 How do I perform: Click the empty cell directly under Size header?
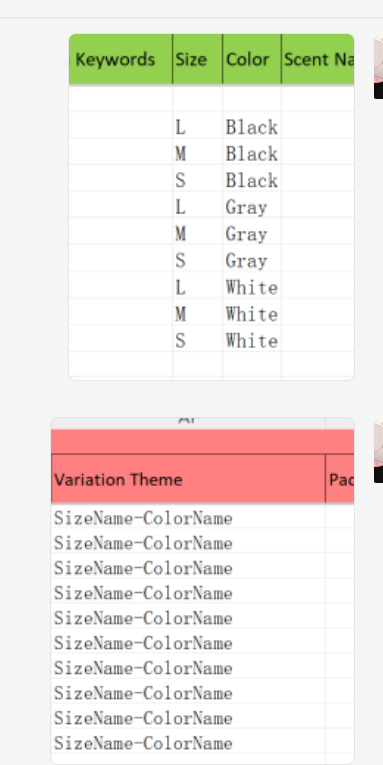point(197,99)
